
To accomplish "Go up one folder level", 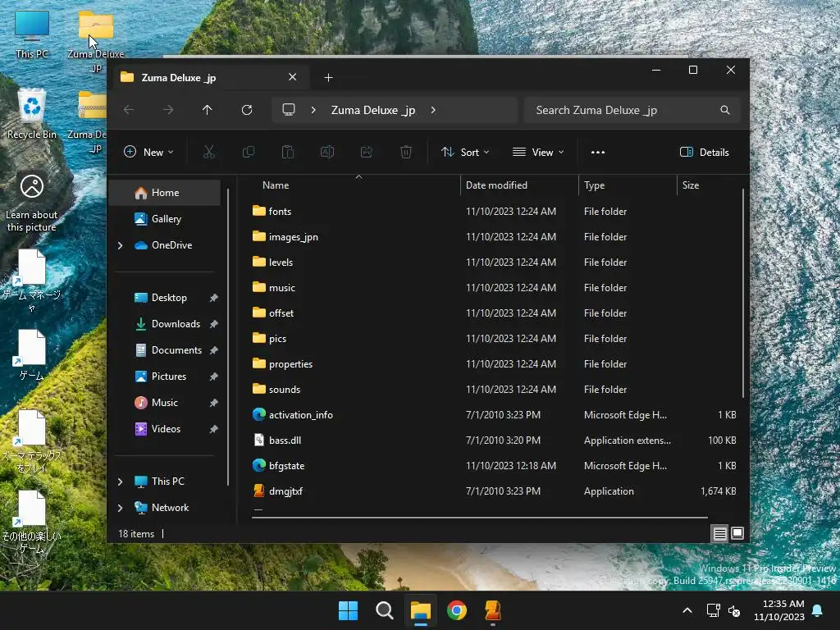I will 208,110.
